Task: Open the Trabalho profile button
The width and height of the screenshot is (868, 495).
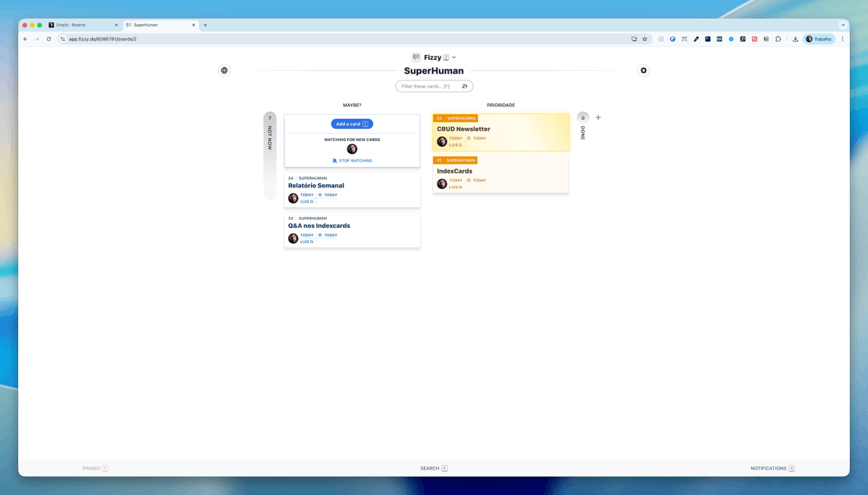Action: 820,39
